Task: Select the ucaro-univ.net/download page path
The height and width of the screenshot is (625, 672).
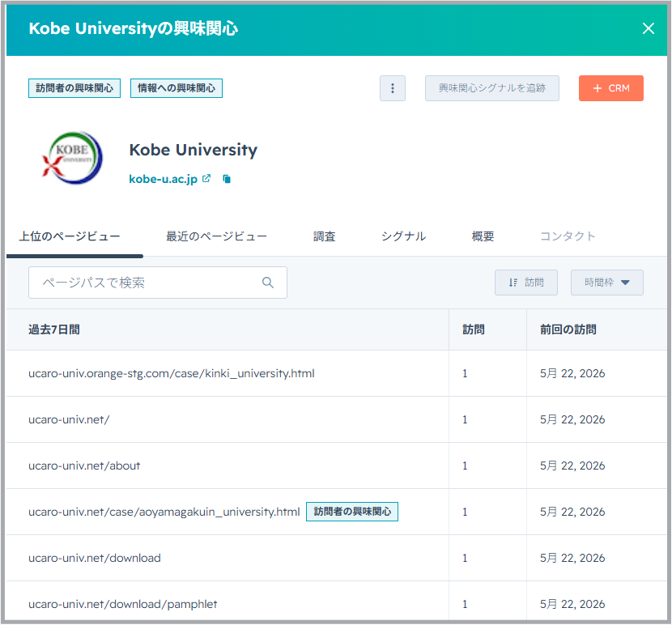Action: (x=95, y=558)
